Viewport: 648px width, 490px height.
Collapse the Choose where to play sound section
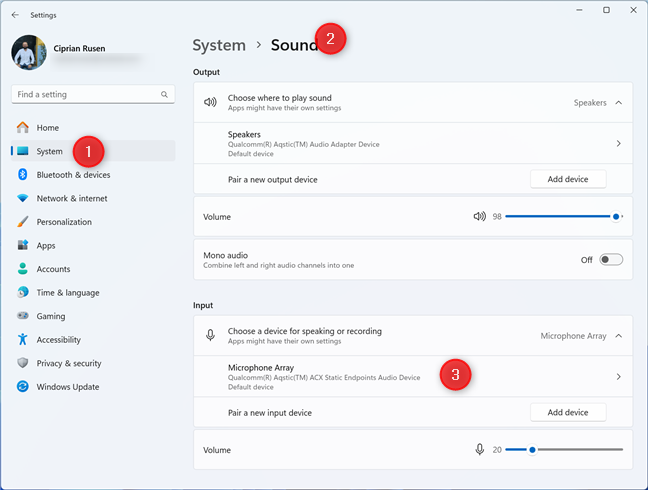(x=618, y=102)
